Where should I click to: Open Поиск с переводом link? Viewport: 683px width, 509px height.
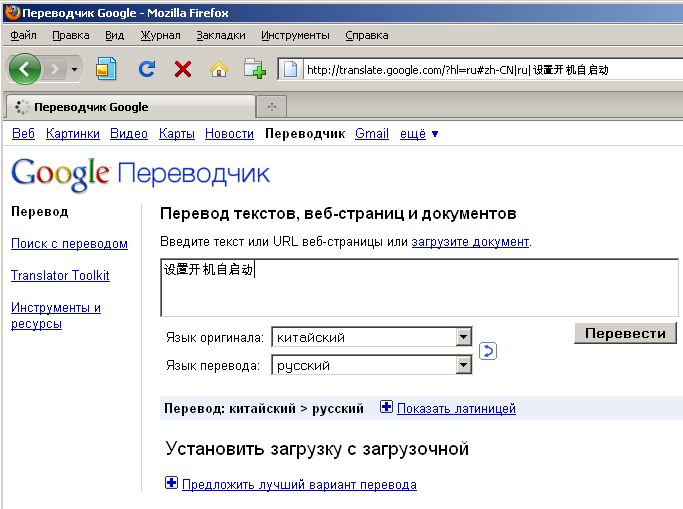pos(69,243)
